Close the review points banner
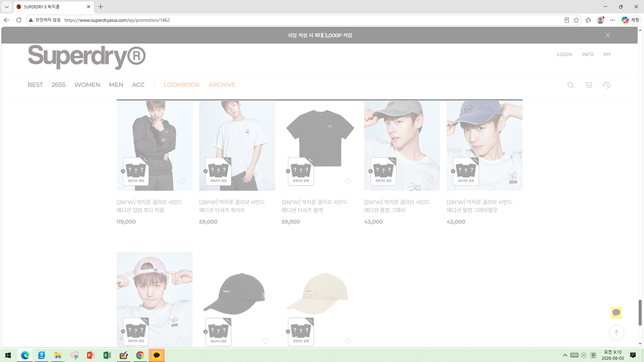 click(608, 35)
